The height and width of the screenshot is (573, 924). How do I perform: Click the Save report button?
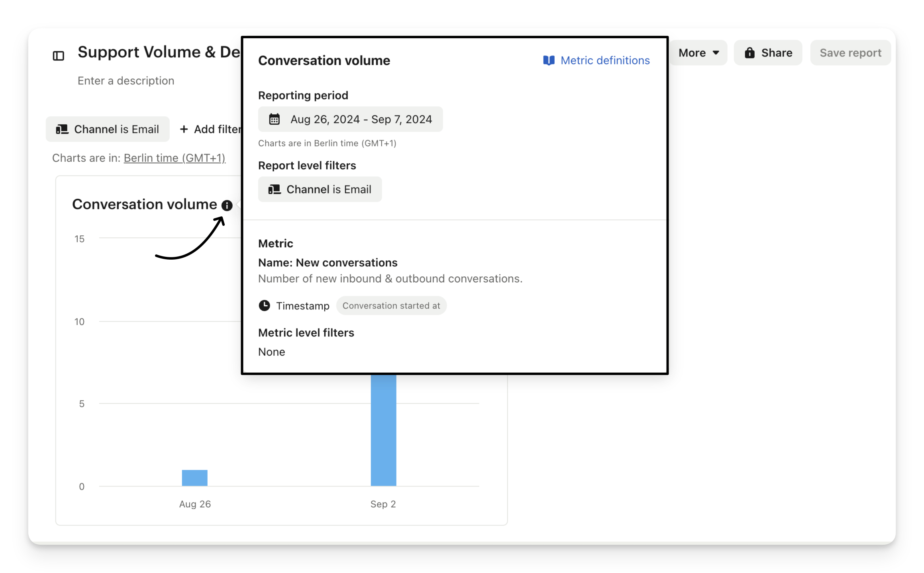pyautogui.click(x=850, y=53)
